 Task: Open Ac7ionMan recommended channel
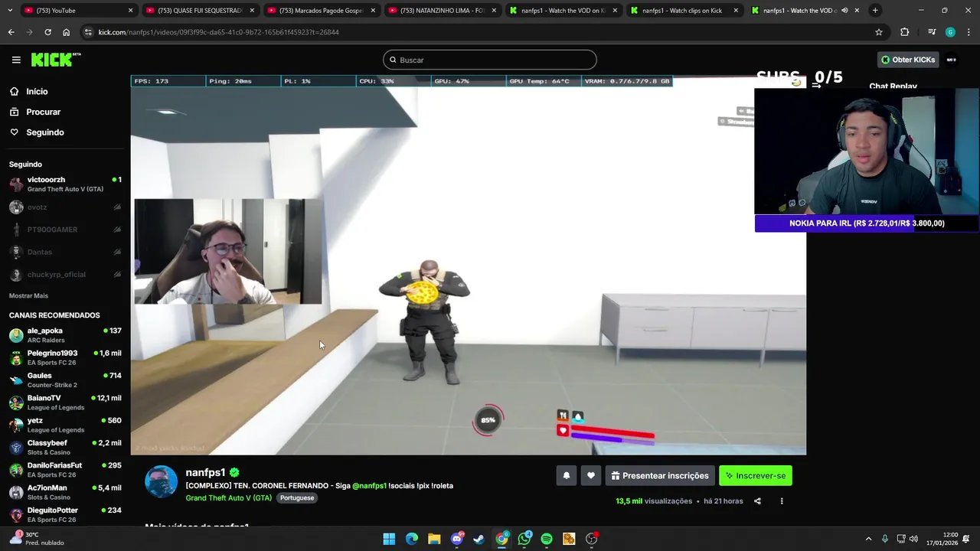coord(65,492)
